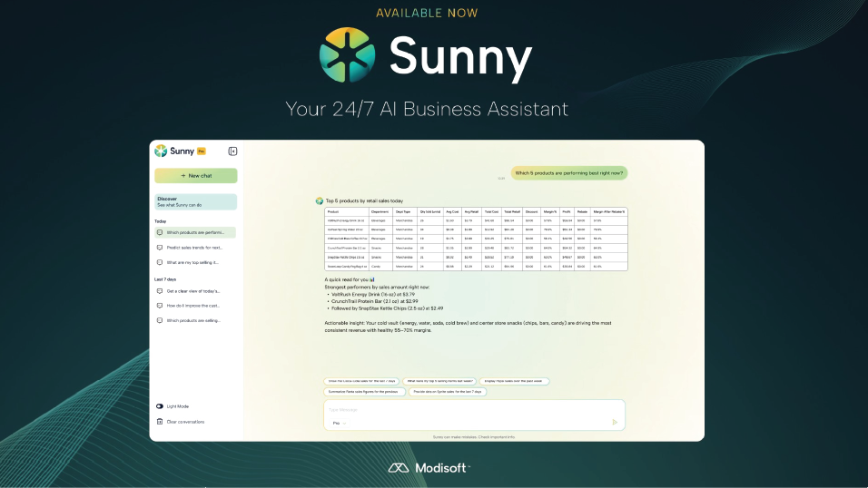This screenshot has height=488, width=868.
Task: Click the trash icon for Clear conversations
Action: [x=160, y=422]
